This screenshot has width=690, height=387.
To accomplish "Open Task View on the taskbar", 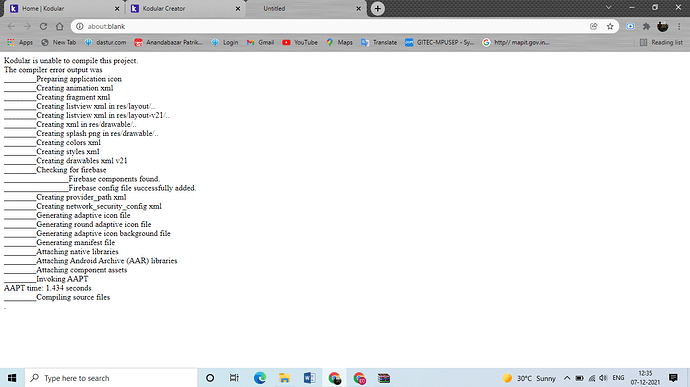I will point(234,378).
